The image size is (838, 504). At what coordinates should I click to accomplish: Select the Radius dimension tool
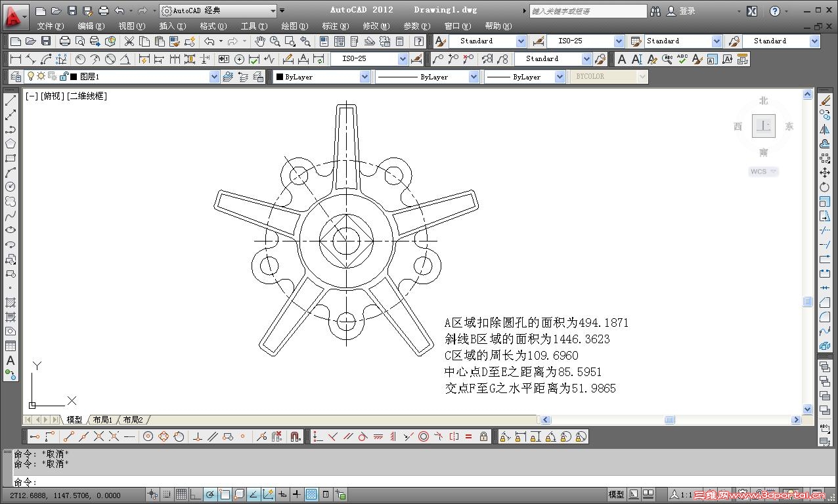pyautogui.click(x=80, y=59)
